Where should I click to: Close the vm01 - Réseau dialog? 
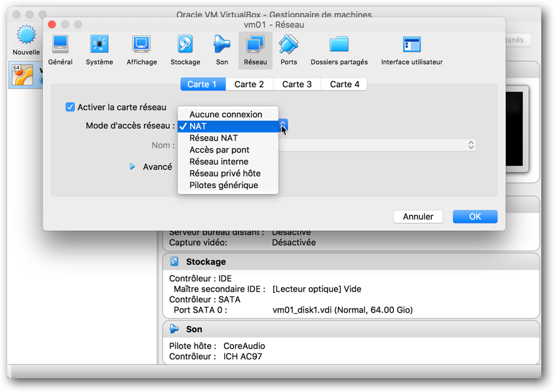click(52, 24)
